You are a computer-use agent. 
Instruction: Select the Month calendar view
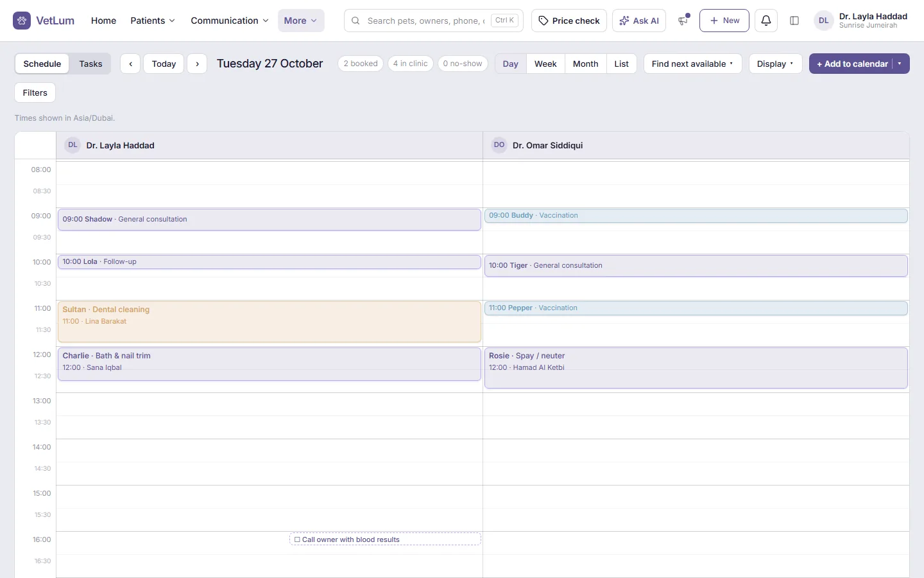tap(585, 64)
